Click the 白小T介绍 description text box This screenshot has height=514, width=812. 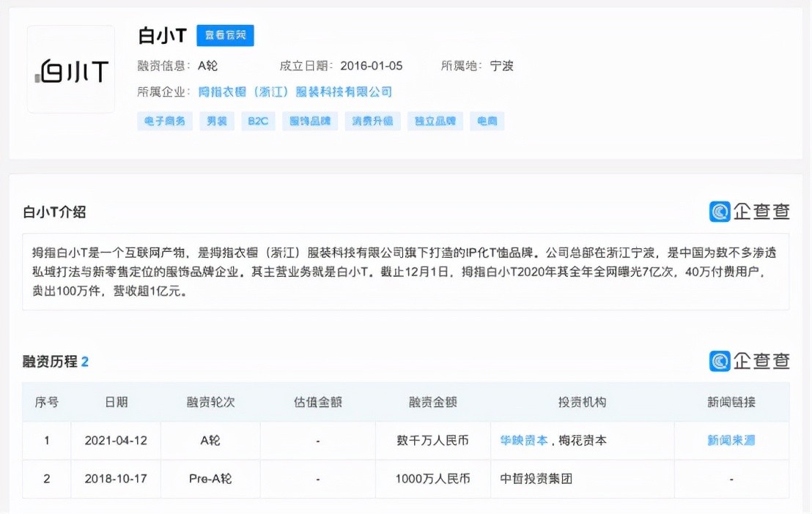(405, 272)
